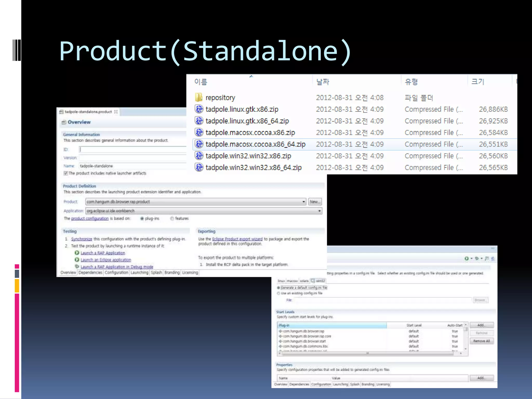Viewport: 532px width, 399px height.
Task: Click the debug bug icon in the configuration toolbar
Action: tap(477, 258)
